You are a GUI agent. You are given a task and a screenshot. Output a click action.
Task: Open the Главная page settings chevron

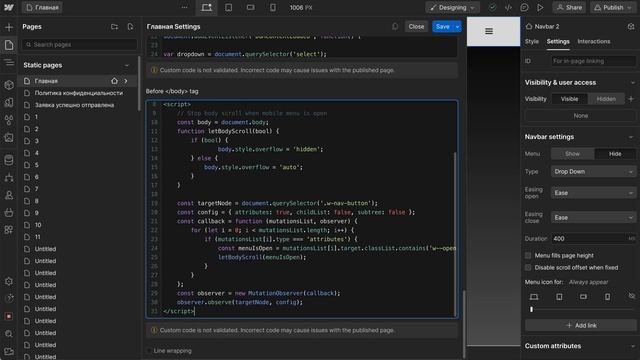(x=126, y=81)
